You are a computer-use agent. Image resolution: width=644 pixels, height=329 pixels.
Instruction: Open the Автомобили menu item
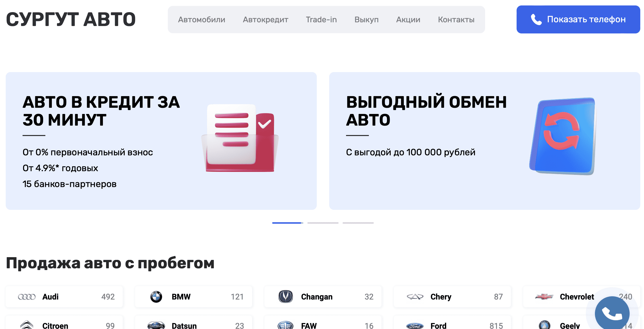click(x=202, y=20)
